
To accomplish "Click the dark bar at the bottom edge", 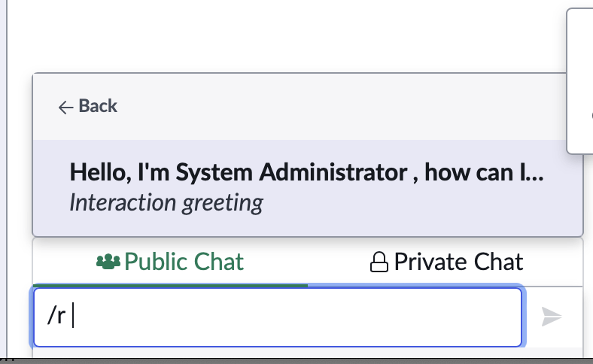I will coord(296,361).
